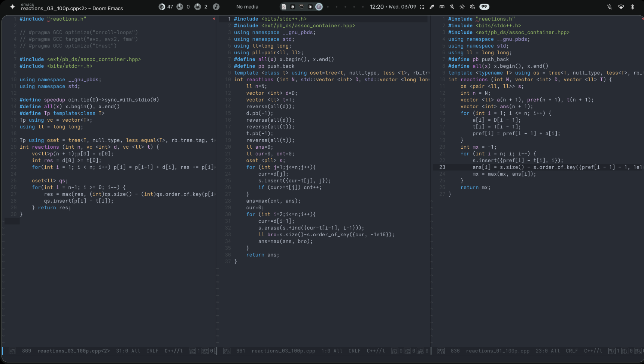The width and height of the screenshot is (644, 364).
Task: Click the modeline state icon in the left pane
Action: coord(12,351)
